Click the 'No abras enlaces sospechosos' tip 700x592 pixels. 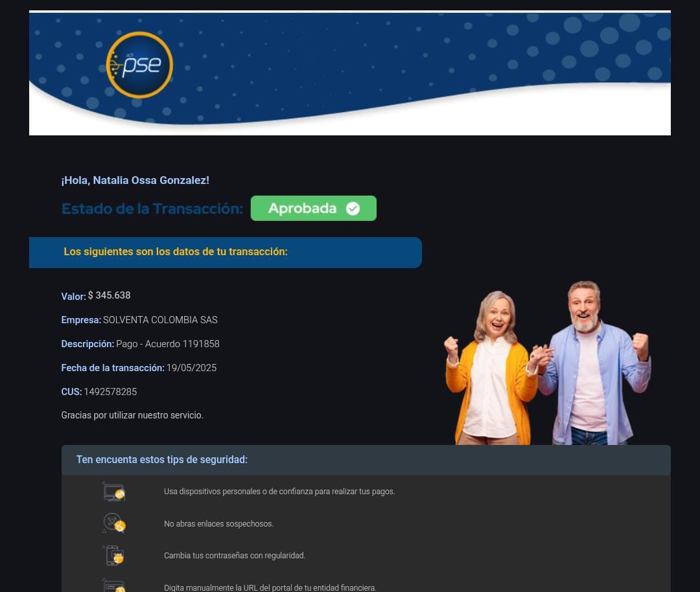point(218,524)
